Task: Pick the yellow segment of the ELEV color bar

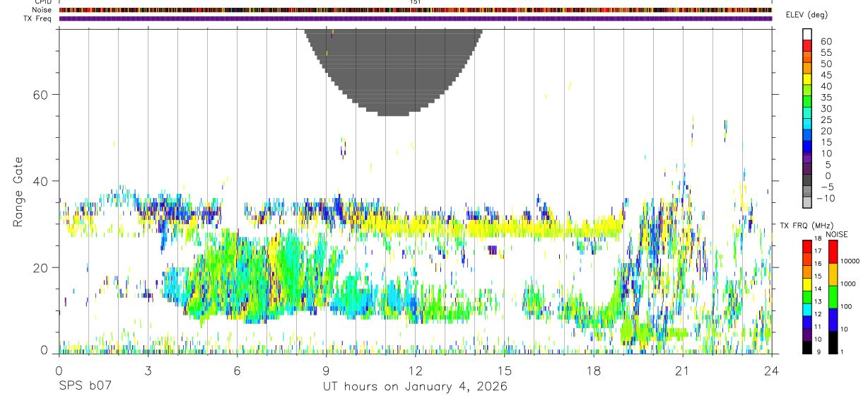Action: pyautogui.click(x=807, y=80)
